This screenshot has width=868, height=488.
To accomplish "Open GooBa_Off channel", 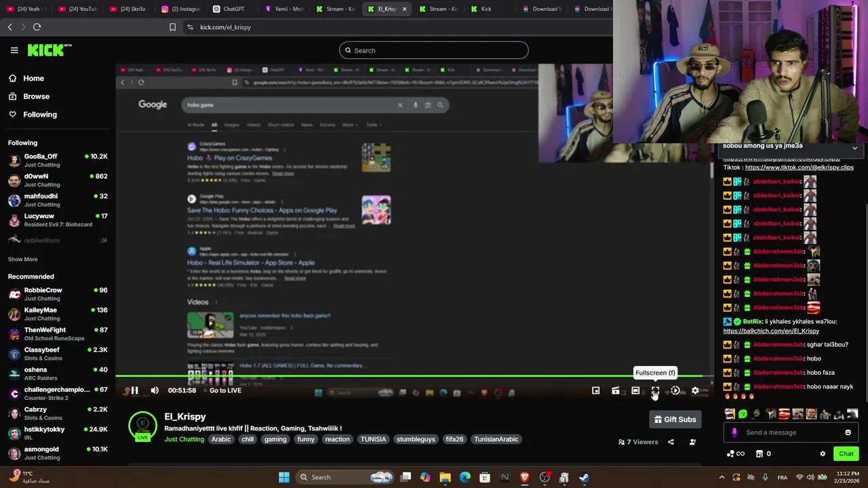I will [58, 160].
